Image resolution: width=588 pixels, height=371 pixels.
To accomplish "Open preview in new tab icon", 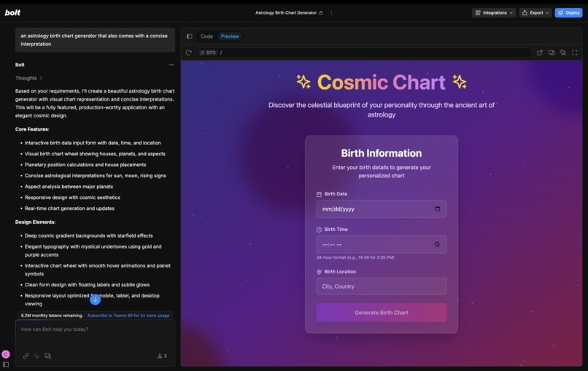I will point(540,52).
